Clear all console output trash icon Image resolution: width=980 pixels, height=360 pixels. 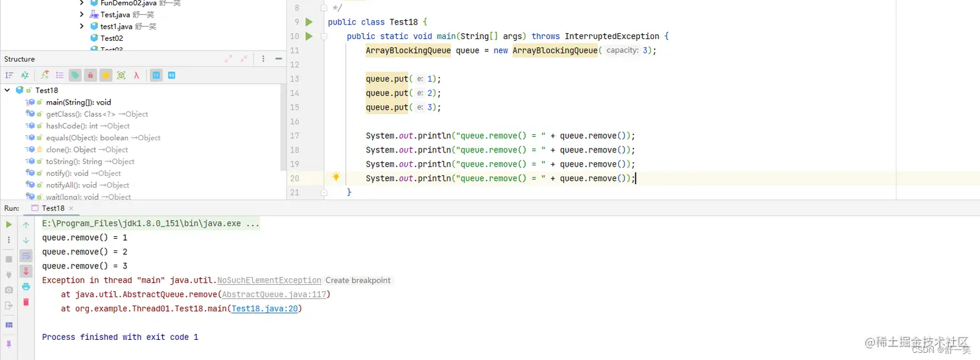pyautogui.click(x=26, y=302)
